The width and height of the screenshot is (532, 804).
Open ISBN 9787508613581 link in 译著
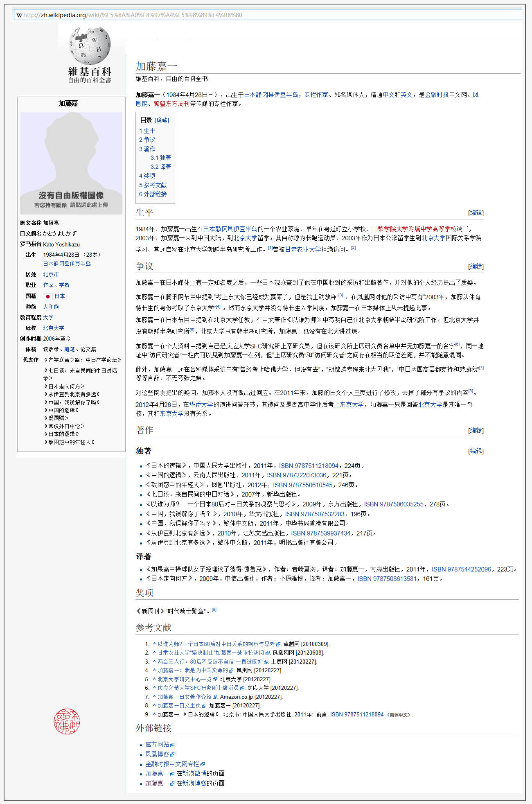click(387, 578)
